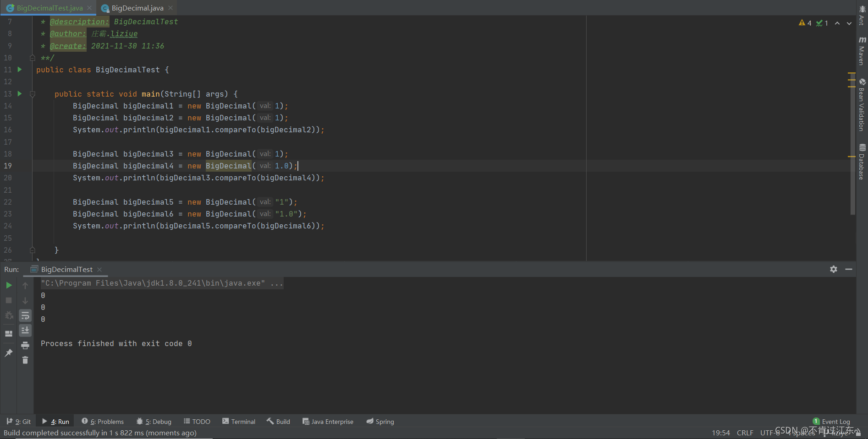
Task: Open the Git tool window
Action: click(19, 422)
